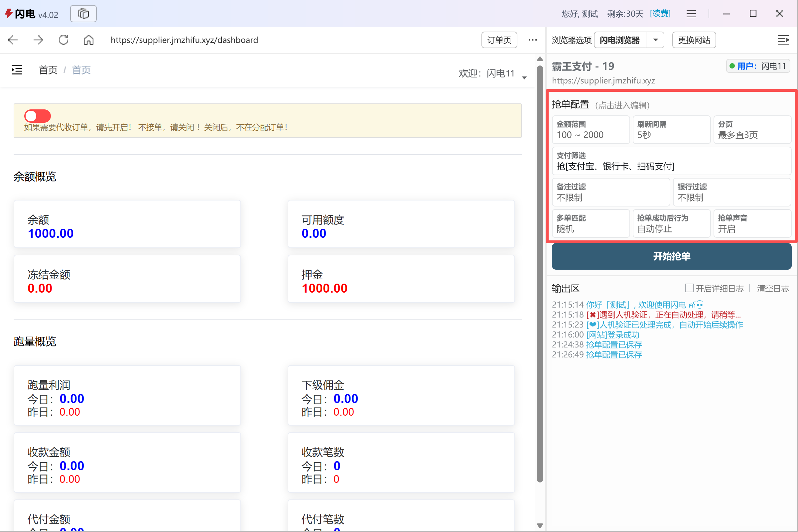Screen dimensions: 798x532
Task: Check the 开启详细日志 checkbox
Action: coord(689,288)
